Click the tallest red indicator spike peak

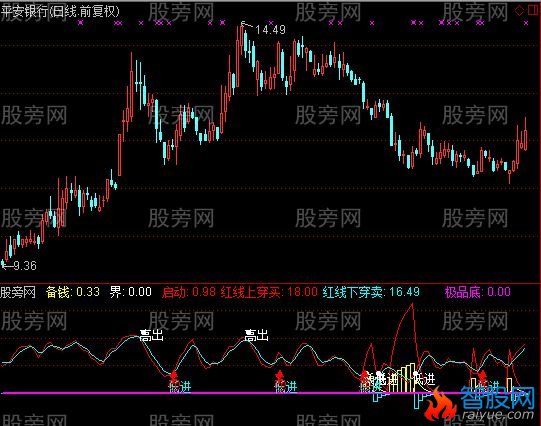click(x=412, y=304)
